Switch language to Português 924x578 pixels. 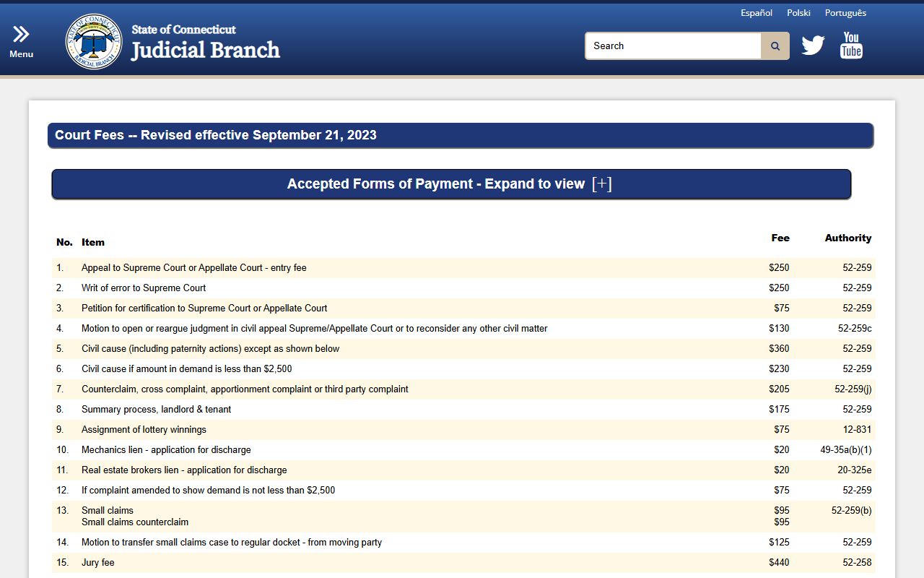pos(845,13)
